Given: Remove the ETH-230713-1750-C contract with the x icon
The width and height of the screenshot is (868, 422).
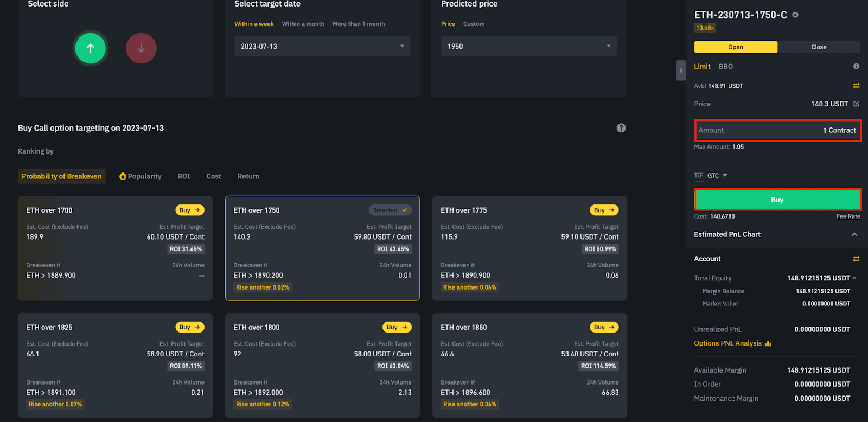Looking at the screenshot, I should [795, 15].
